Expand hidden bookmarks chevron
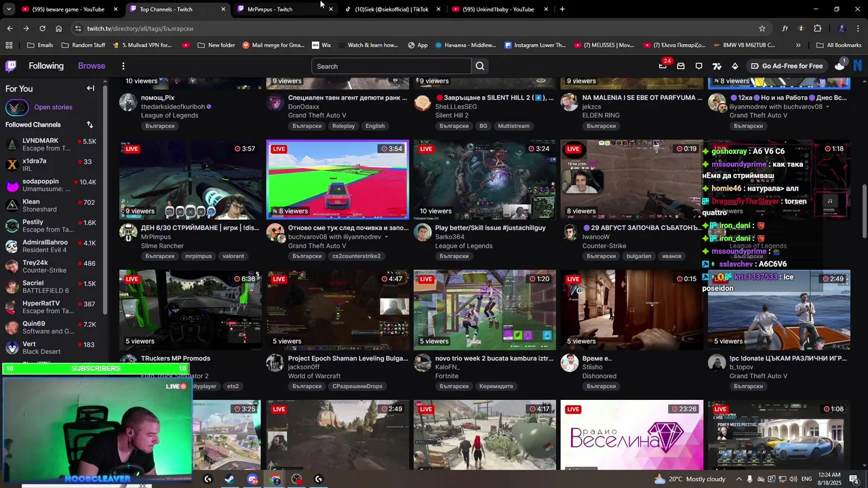The image size is (868, 488). click(x=798, y=45)
